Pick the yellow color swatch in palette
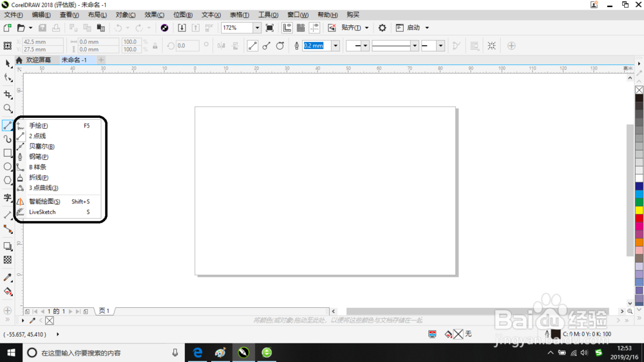This screenshot has height=362, width=644. tap(639, 210)
